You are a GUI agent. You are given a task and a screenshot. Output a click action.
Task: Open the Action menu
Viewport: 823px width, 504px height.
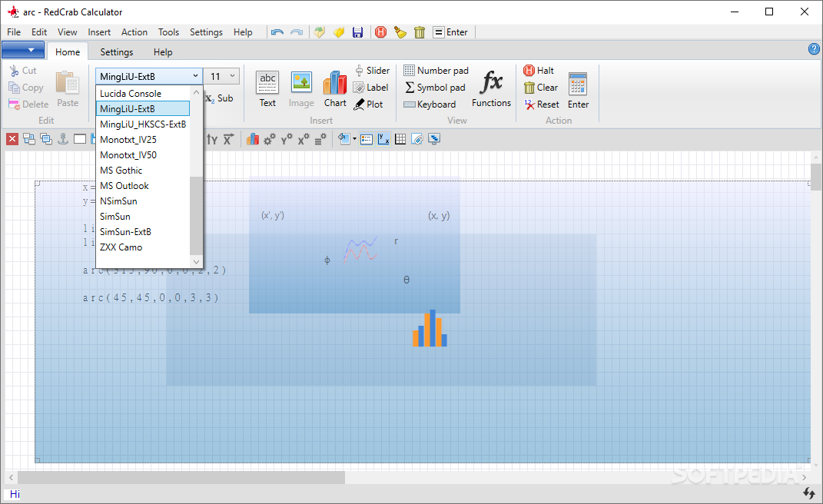pos(134,32)
